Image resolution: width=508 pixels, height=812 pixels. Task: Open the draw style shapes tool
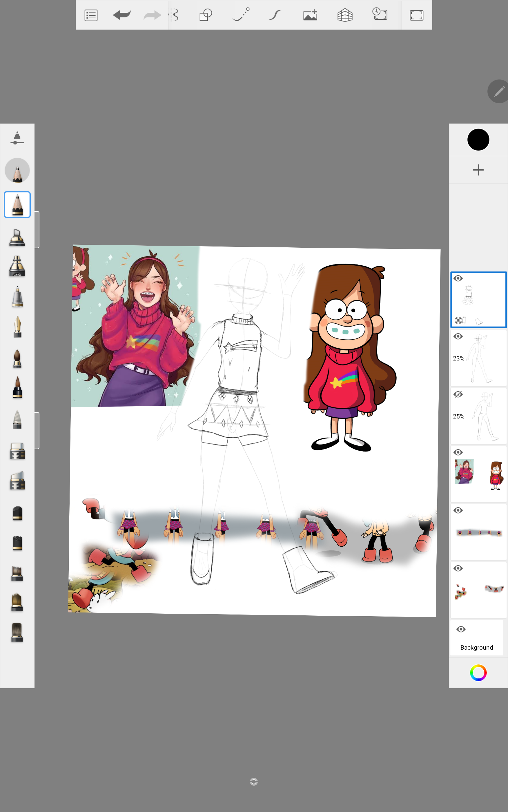[206, 15]
